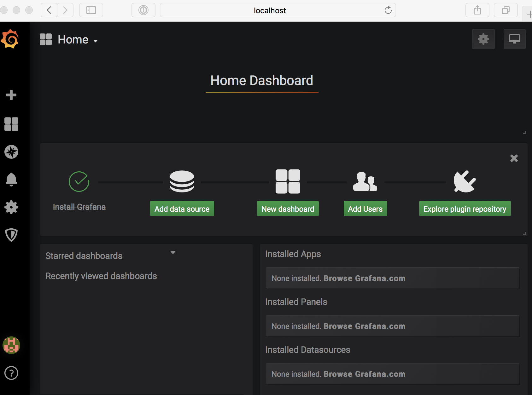Toggle the Safari sidebar
Viewport: 532px width, 395px height.
coord(91,10)
